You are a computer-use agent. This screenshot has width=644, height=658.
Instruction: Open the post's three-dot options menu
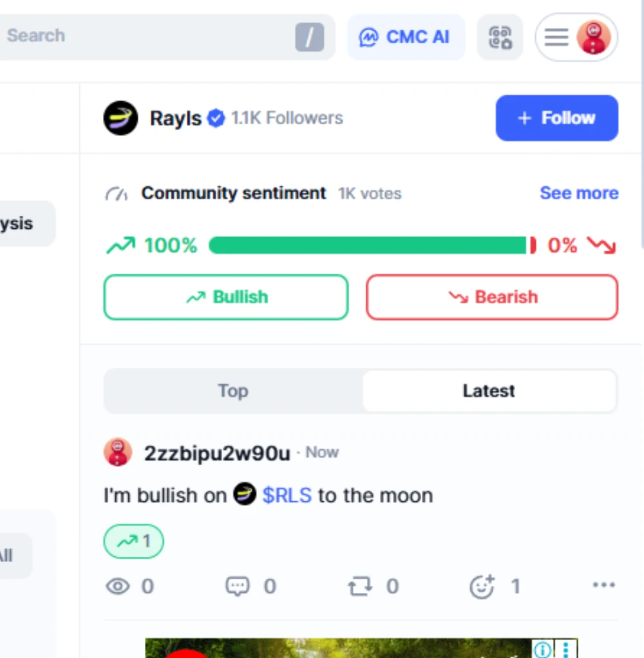click(603, 585)
